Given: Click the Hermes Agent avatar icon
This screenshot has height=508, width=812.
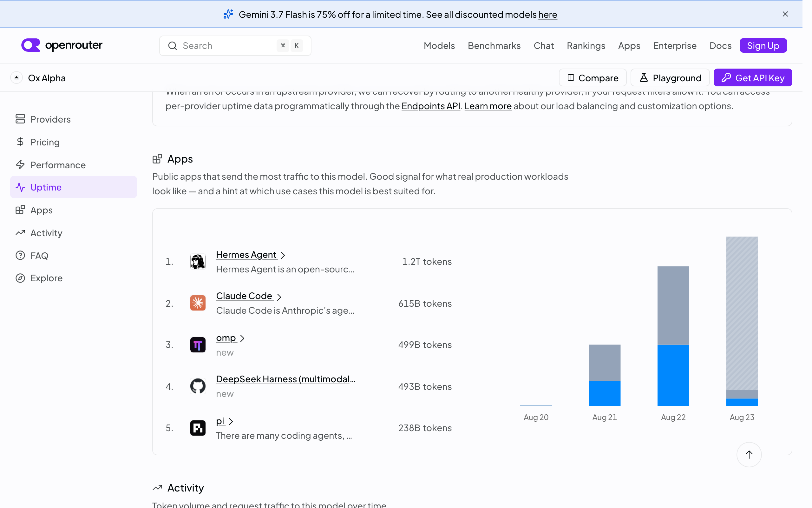Looking at the screenshot, I should (x=198, y=262).
